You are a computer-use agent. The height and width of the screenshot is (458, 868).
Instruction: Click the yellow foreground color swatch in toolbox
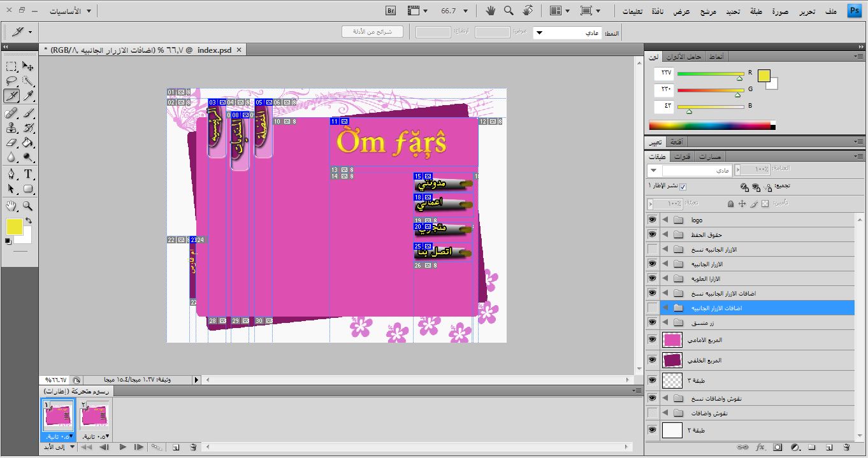click(14, 226)
